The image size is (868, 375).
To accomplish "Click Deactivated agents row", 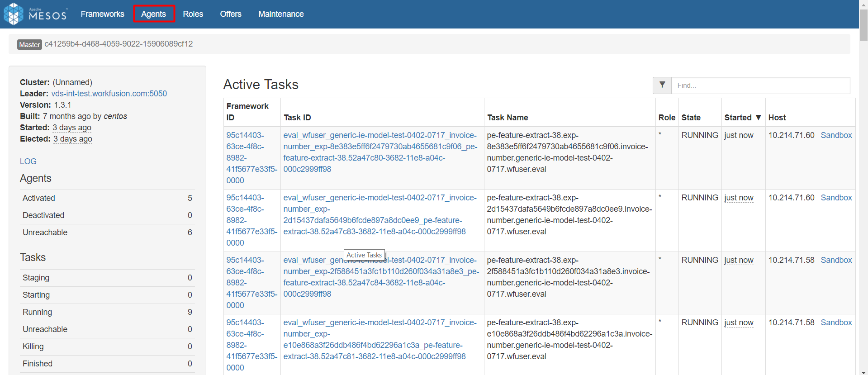I will (107, 215).
